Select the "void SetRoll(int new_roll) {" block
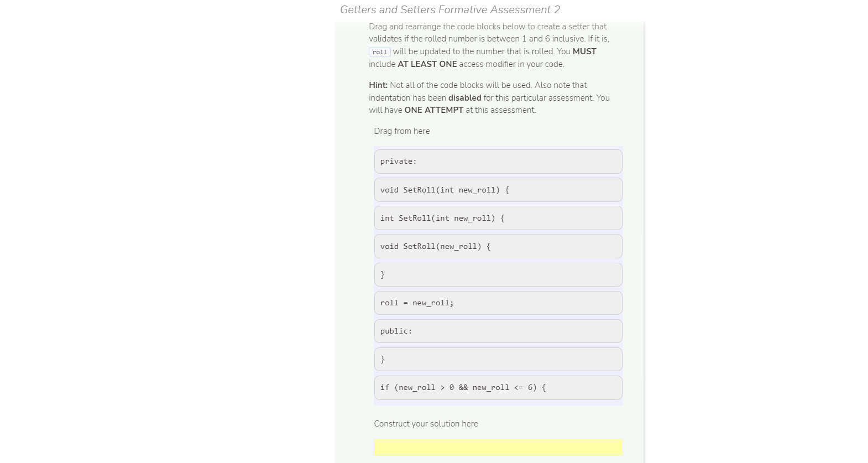The image size is (868, 463). point(498,190)
